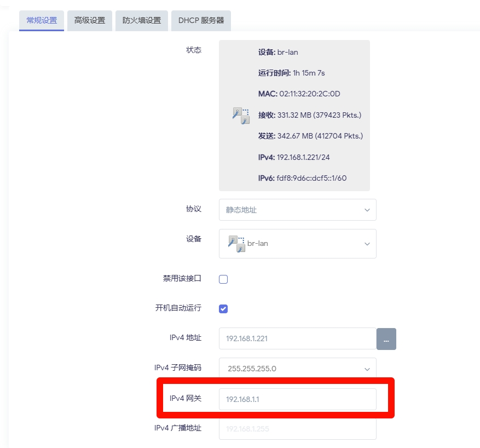
Task: Expand the 协议 dropdown showing 静态地址
Action: pyautogui.click(x=297, y=210)
